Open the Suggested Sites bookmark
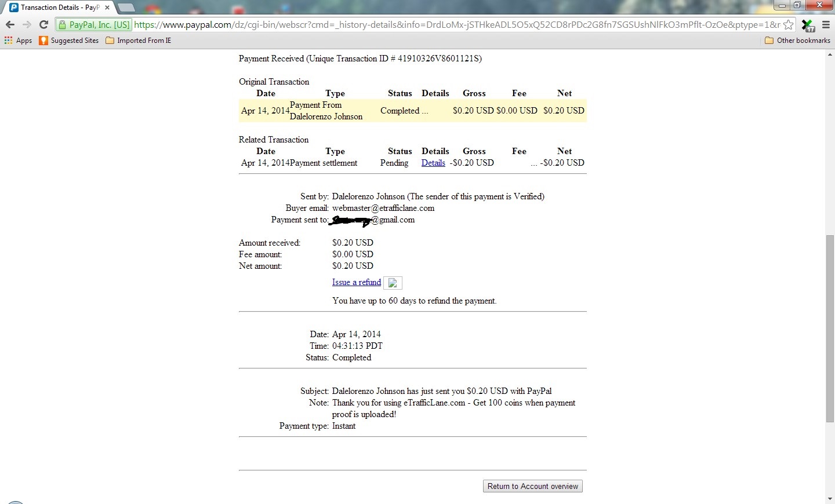835x504 pixels. [69, 41]
